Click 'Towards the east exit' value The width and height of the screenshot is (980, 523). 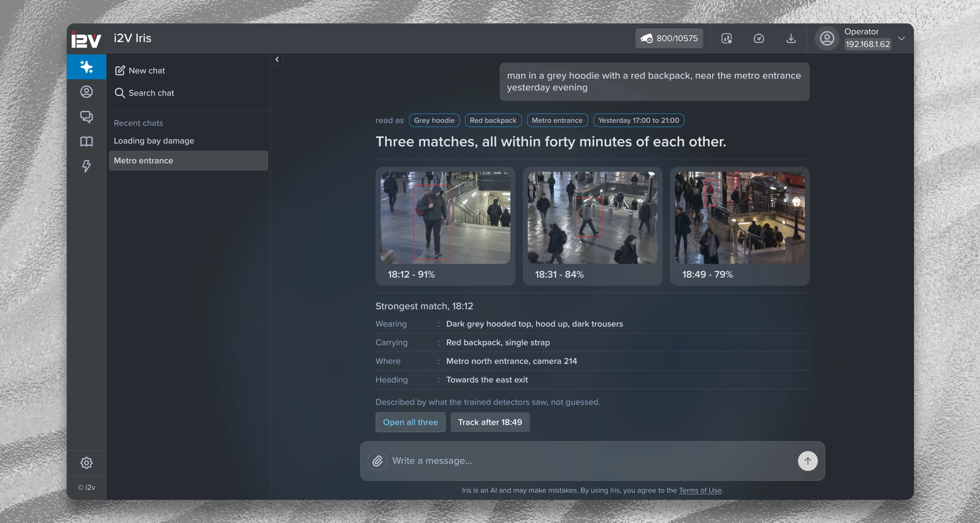(x=487, y=379)
